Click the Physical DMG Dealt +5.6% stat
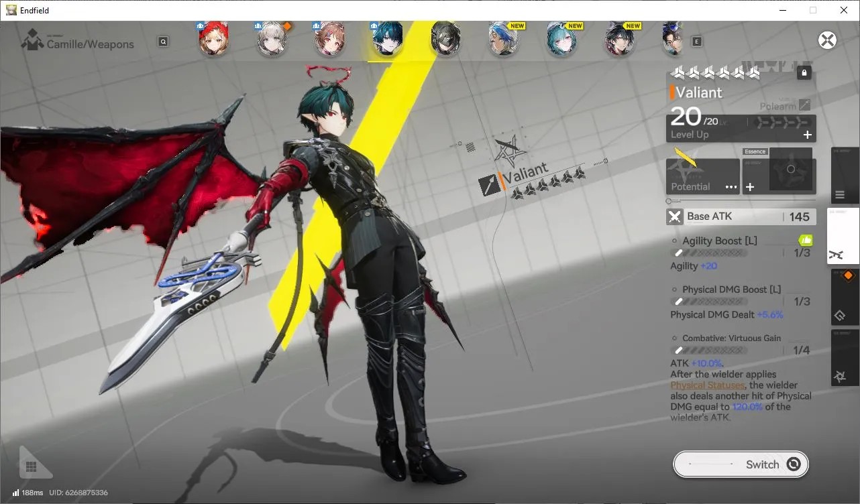 (x=727, y=314)
